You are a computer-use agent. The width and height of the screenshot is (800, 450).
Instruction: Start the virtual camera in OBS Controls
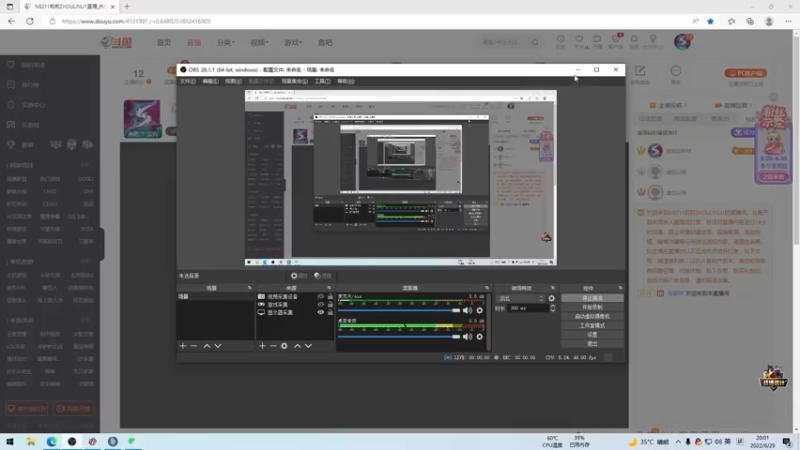(592, 316)
